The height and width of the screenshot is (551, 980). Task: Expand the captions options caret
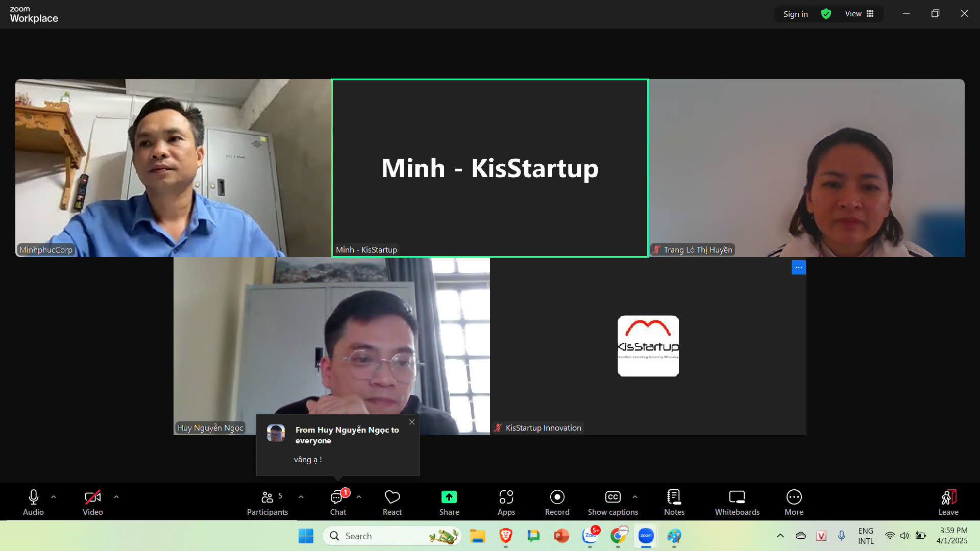click(635, 497)
